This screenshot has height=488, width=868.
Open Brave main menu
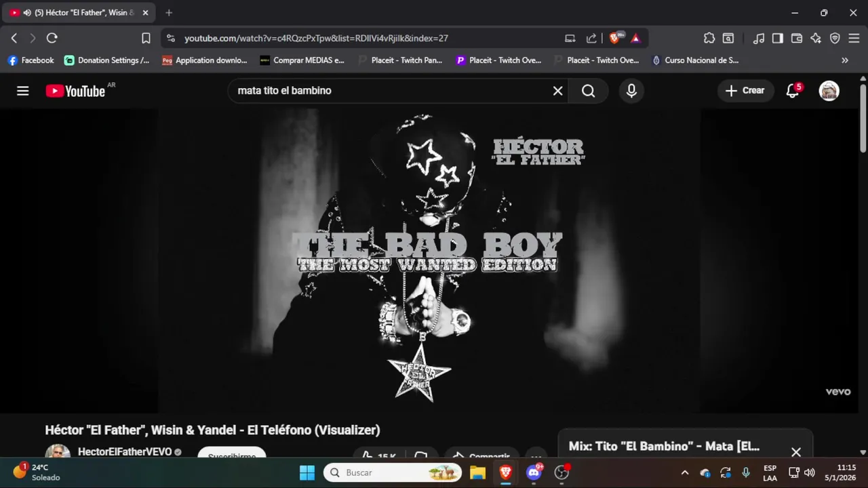(854, 39)
